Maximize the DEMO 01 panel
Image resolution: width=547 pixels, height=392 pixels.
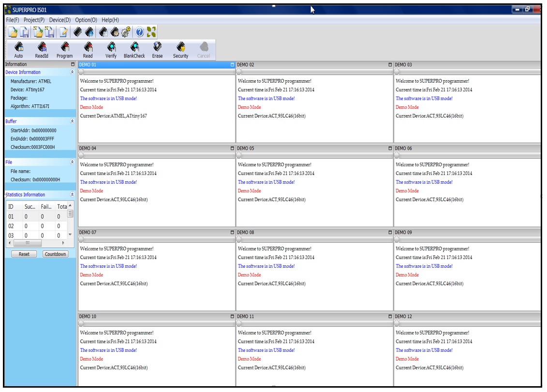coord(232,65)
